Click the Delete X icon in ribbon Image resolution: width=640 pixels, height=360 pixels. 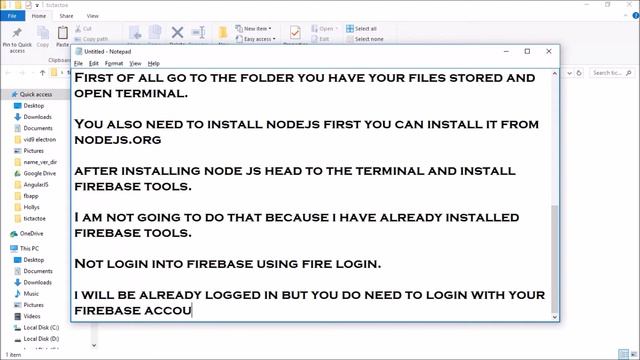pyautogui.click(x=177, y=33)
